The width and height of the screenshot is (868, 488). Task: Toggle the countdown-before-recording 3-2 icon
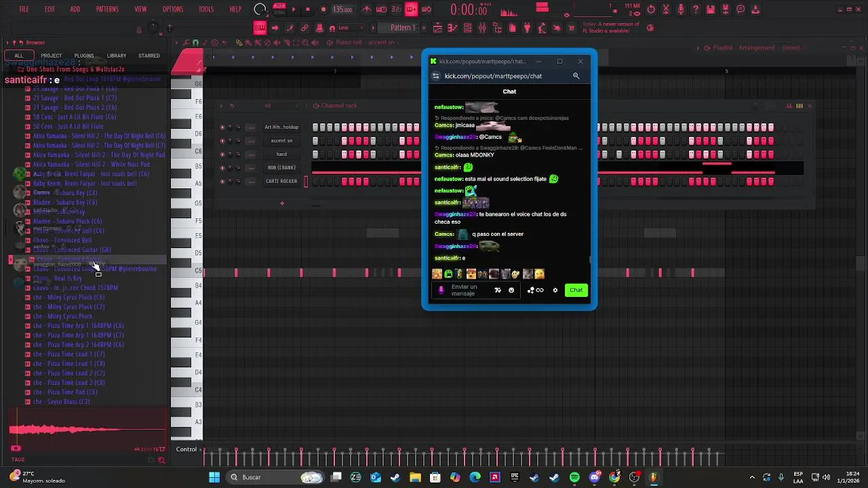point(397,9)
